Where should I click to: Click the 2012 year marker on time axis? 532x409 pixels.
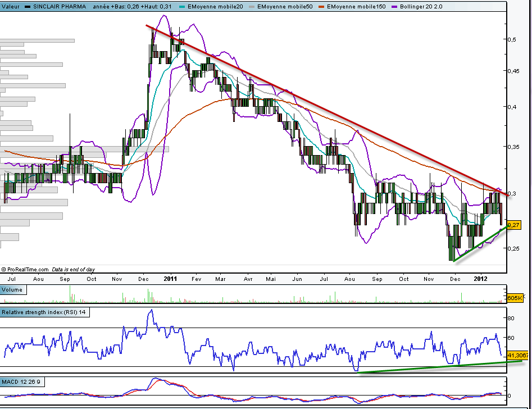[x=481, y=278]
